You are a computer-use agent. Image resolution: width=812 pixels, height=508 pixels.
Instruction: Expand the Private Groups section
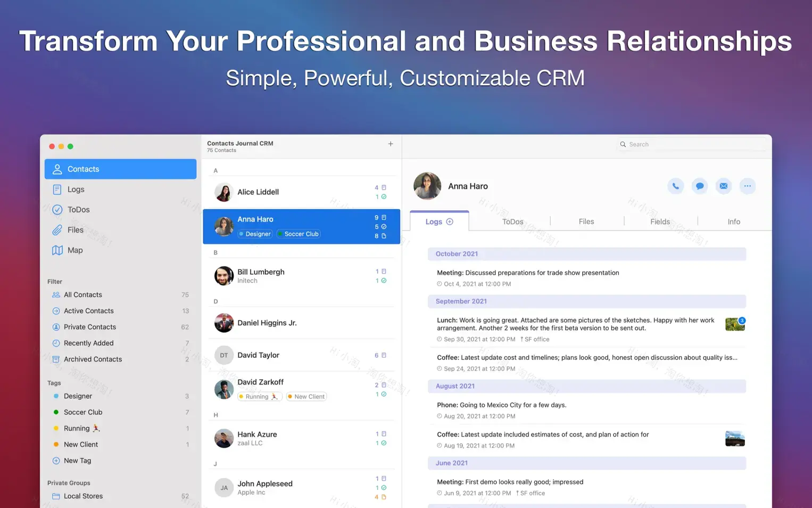[x=69, y=482]
